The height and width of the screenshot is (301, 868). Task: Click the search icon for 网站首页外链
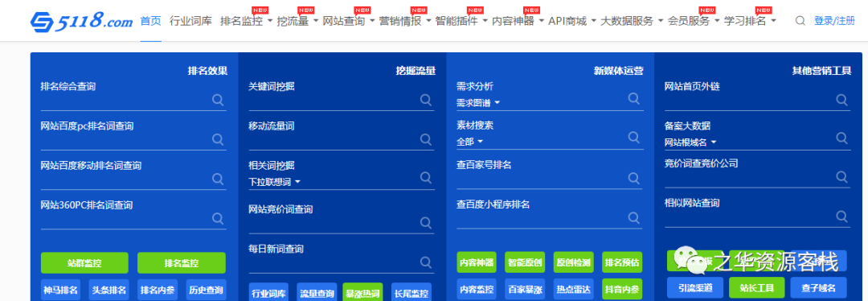[x=842, y=100]
